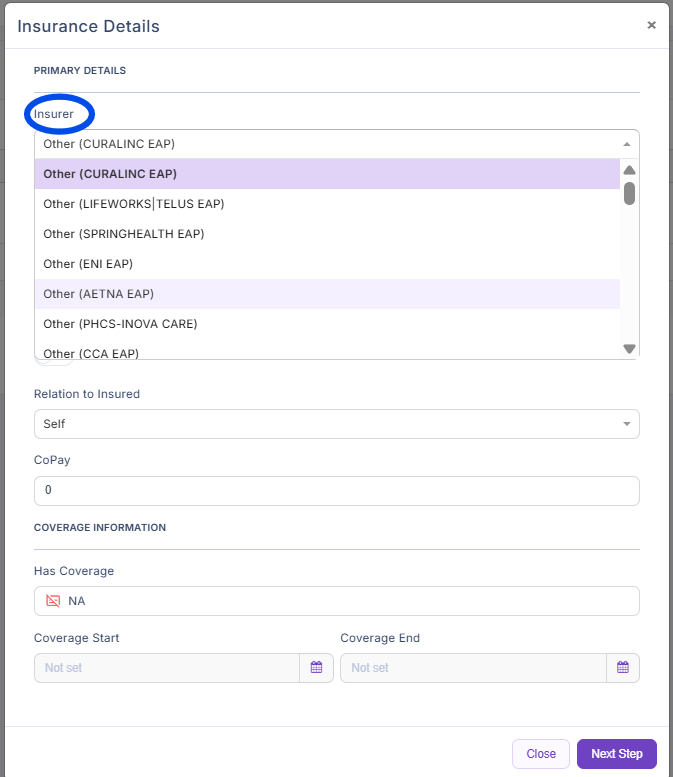673x777 pixels.
Task: Click the Coverage Start date field
Action: [x=166, y=667]
